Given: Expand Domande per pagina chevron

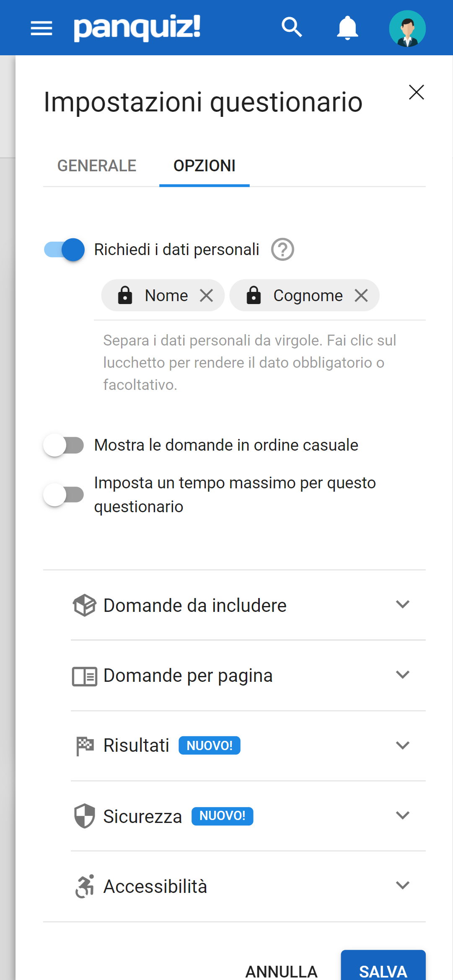Looking at the screenshot, I should (402, 675).
